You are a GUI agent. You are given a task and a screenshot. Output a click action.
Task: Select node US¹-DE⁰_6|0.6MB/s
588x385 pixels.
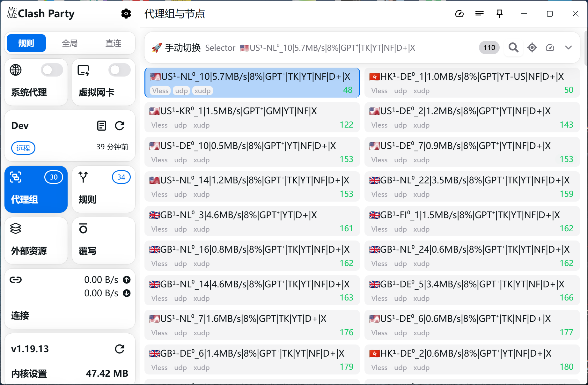(x=472, y=325)
